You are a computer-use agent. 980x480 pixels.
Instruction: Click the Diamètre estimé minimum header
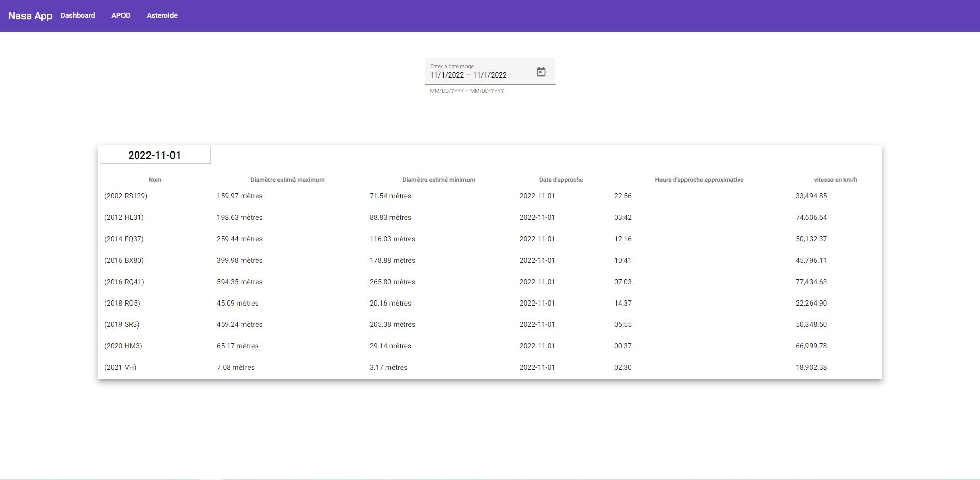pyautogui.click(x=438, y=180)
